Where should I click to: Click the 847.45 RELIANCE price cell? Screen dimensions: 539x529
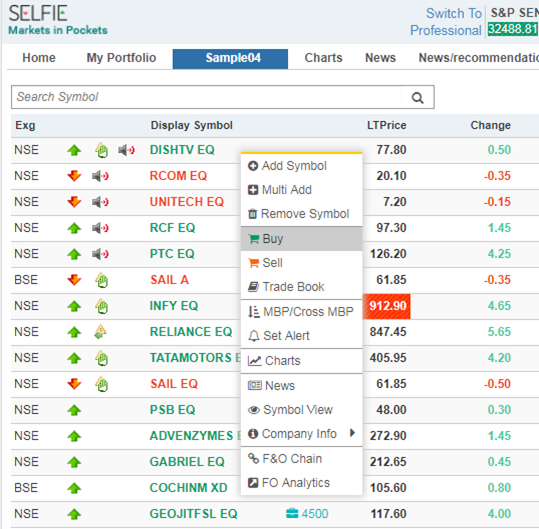[x=388, y=332]
